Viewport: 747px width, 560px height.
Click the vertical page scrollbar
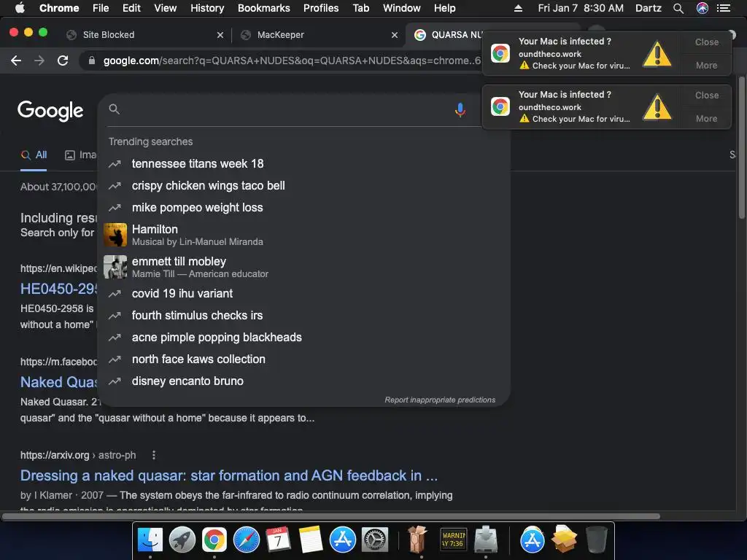pyautogui.click(x=741, y=147)
